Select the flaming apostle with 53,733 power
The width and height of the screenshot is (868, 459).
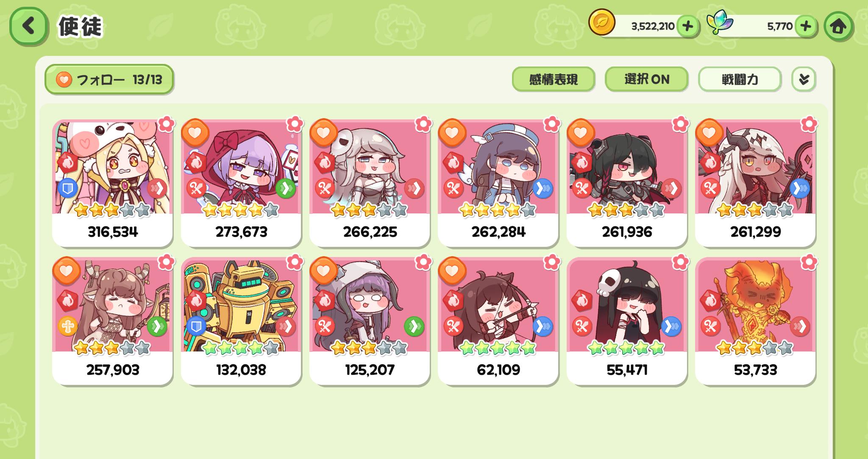click(x=755, y=321)
